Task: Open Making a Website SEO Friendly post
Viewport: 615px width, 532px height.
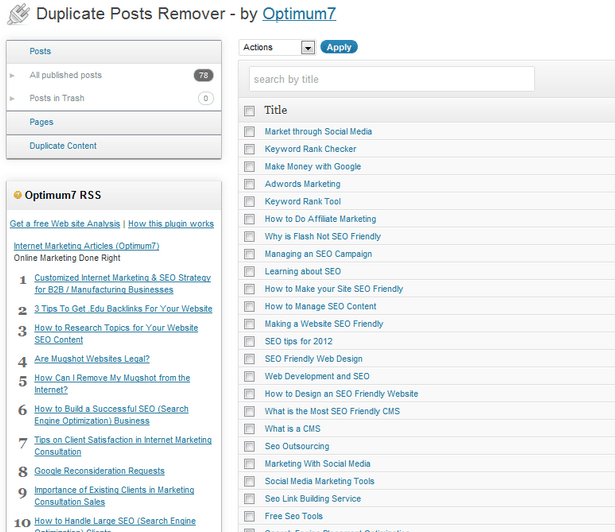Action: [x=324, y=324]
